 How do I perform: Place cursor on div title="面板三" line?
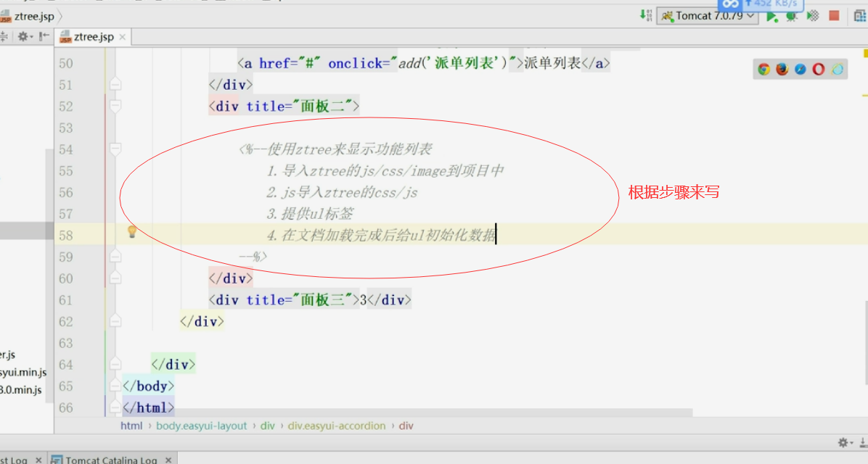(x=310, y=299)
